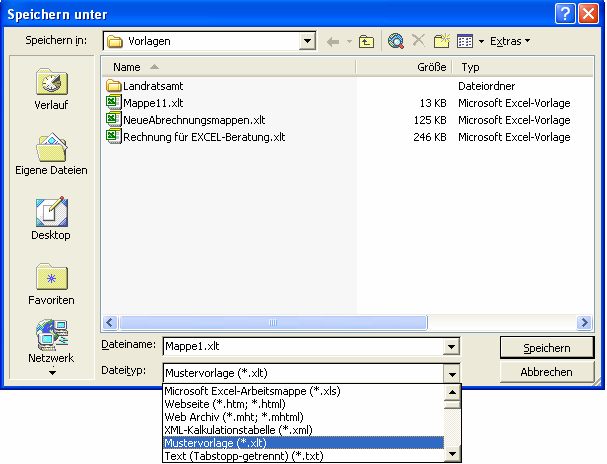Click the Back arrow in toolbar
The height and width of the screenshot is (464, 607).
click(x=333, y=41)
